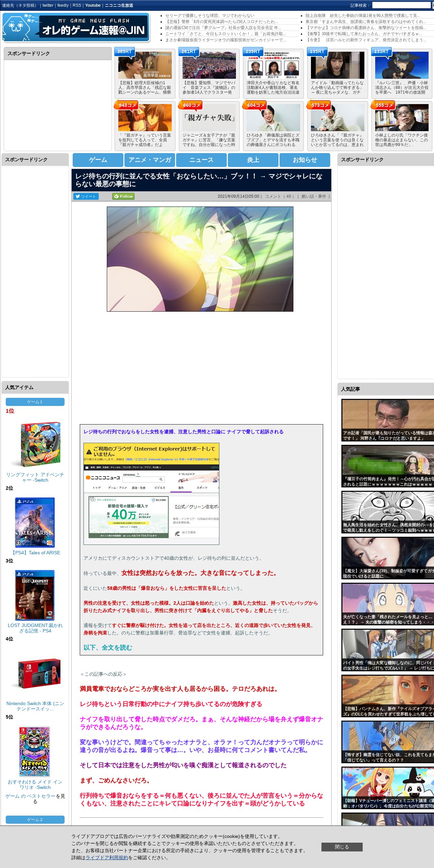The image size is (434, 868).
Task: Click the 酷い話・事件 category link
Action: pos(314,196)
